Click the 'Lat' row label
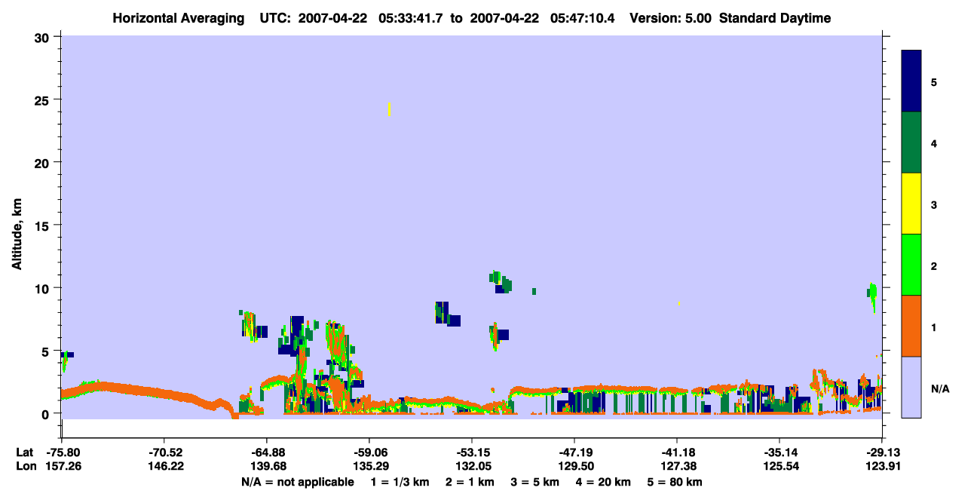This screenshot has height=503, width=980. pos(24,453)
